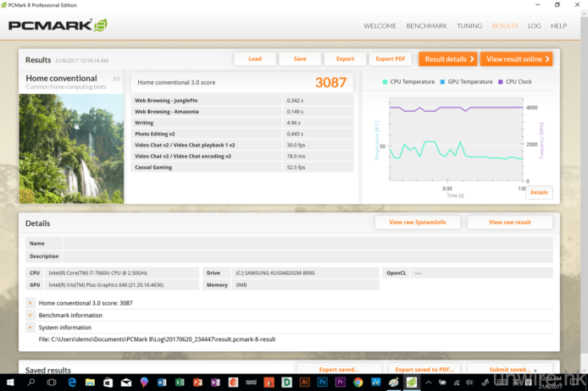Image resolution: width=588 pixels, height=391 pixels.
Task: Open Adobe Photoshop from the taskbar
Action: click(x=322, y=383)
